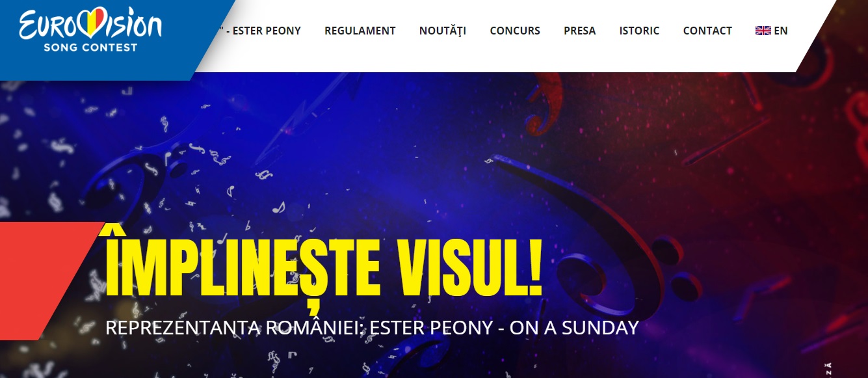Image resolution: width=868 pixels, height=378 pixels.
Task: Click the Romanian tricolor heart in the logo
Action: point(90,21)
